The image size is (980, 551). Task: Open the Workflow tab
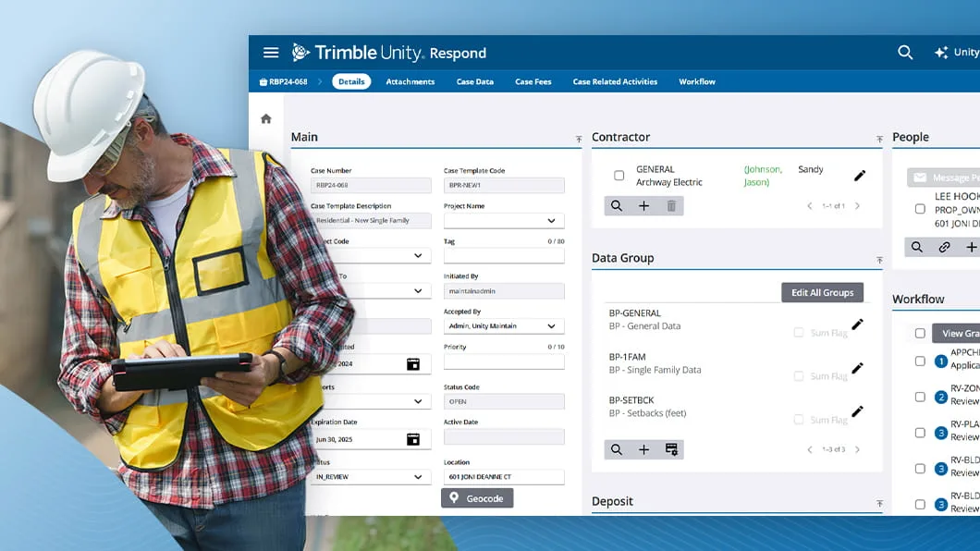697,82
